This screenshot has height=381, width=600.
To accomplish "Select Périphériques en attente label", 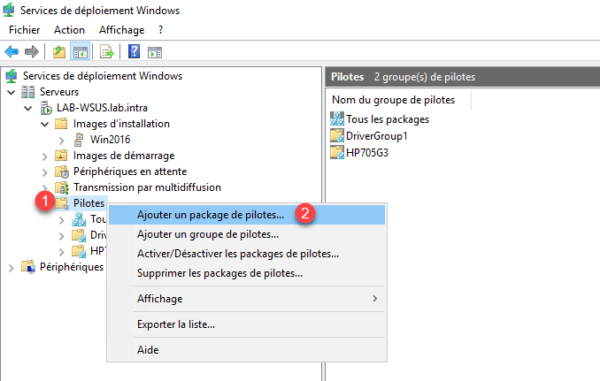I will point(130,171).
